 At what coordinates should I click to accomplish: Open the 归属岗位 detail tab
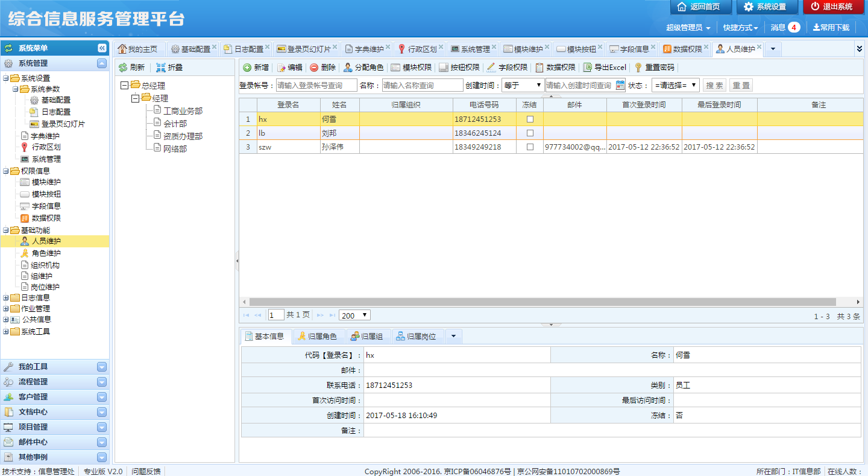pyautogui.click(x=418, y=337)
